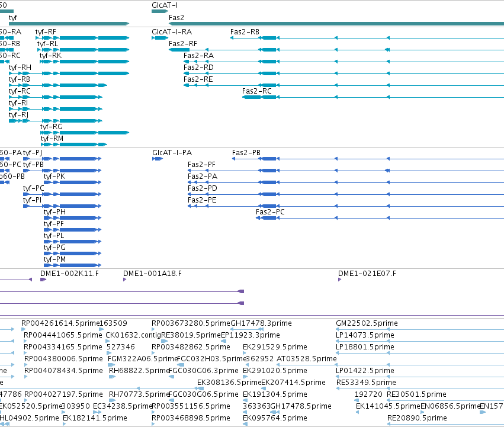Select protein tyf-PL

(73, 242)
